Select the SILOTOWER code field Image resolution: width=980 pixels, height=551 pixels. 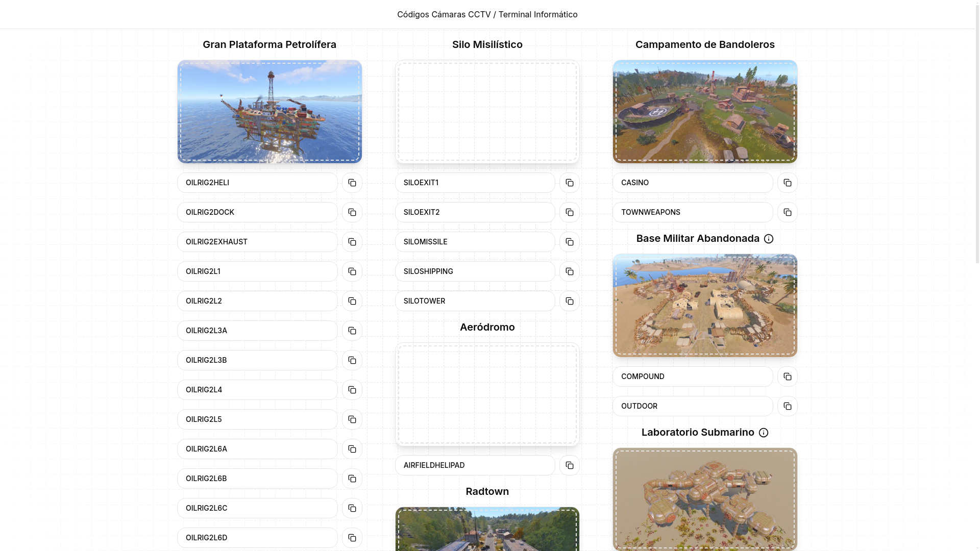[x=475, y=301]
